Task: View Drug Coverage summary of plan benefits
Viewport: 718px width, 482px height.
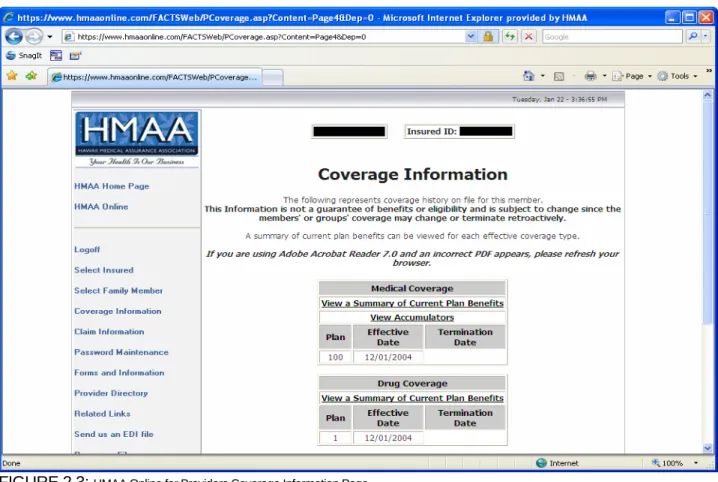Action: 412,398
